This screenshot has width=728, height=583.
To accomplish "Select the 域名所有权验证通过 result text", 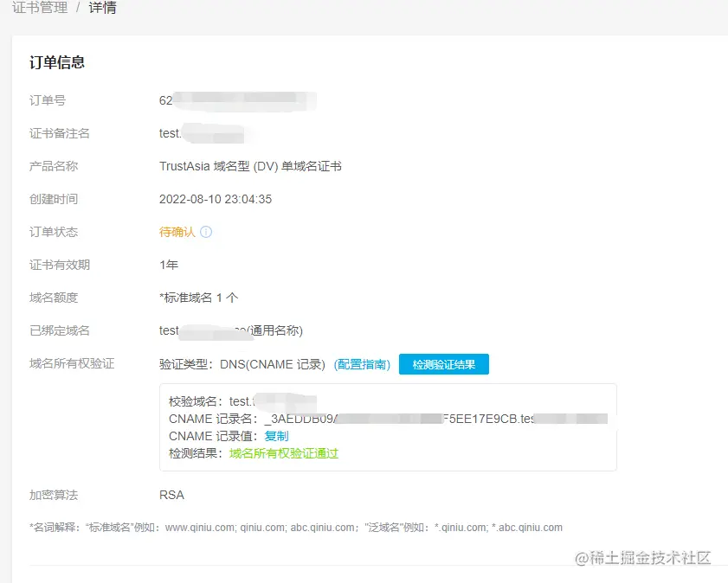I will click(284, 453).
